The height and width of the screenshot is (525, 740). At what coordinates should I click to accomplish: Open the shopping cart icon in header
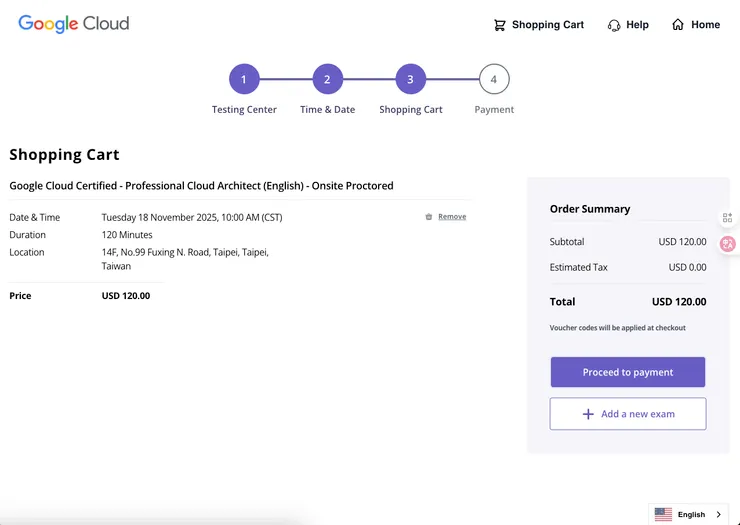500,25
